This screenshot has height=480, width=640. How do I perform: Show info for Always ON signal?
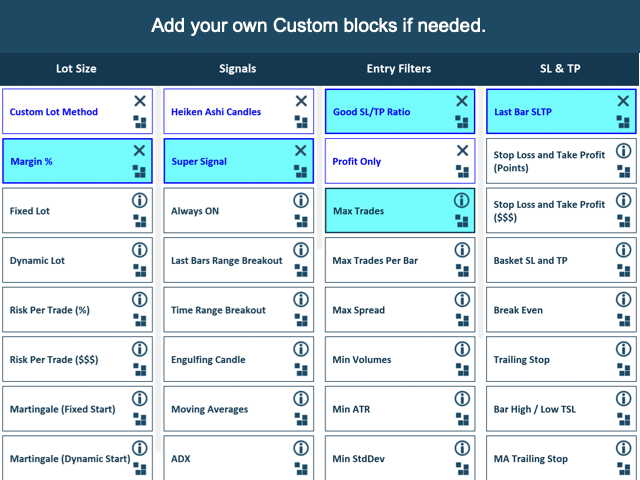[x=301, y=200]
